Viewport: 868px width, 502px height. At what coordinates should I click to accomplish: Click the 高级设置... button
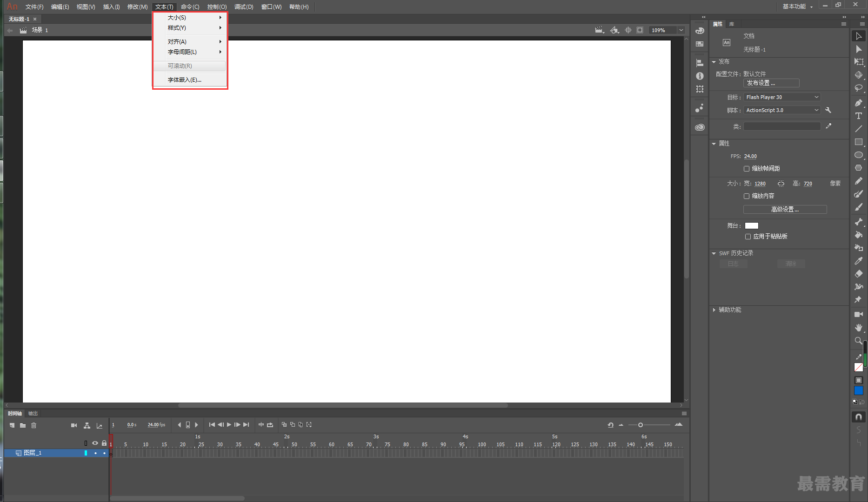(785, 210)
